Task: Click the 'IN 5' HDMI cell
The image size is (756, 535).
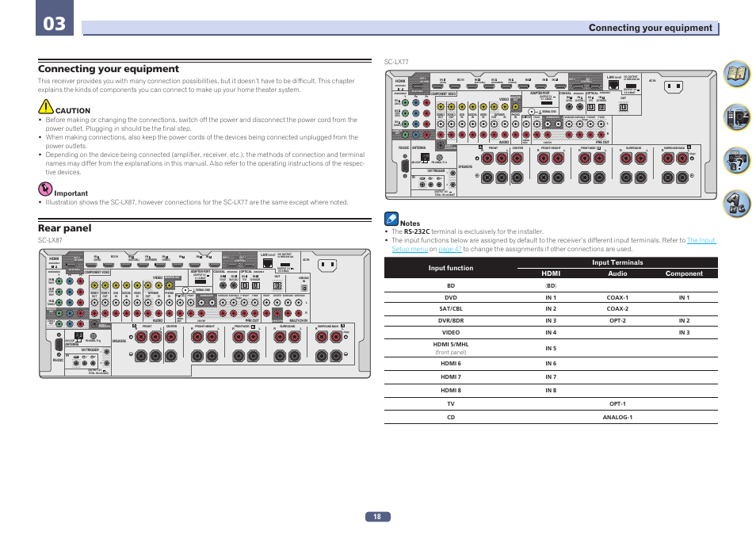Action: click(551, 348)
